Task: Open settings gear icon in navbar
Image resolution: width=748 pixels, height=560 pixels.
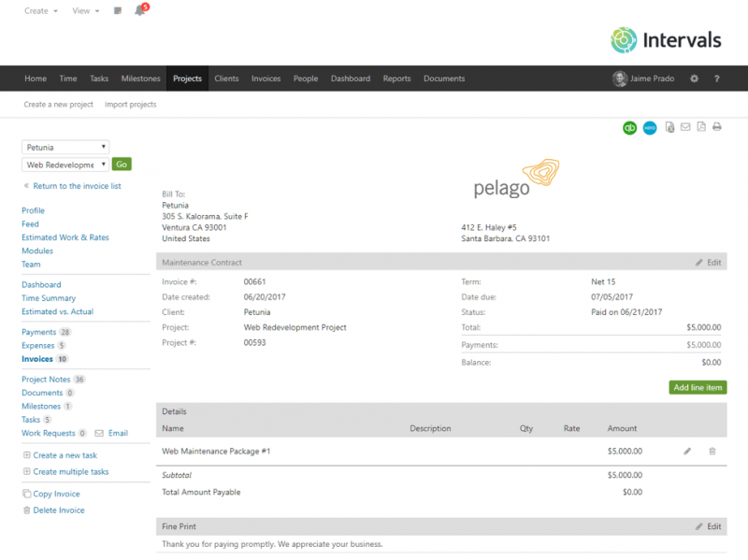Action: pos(694,79)
